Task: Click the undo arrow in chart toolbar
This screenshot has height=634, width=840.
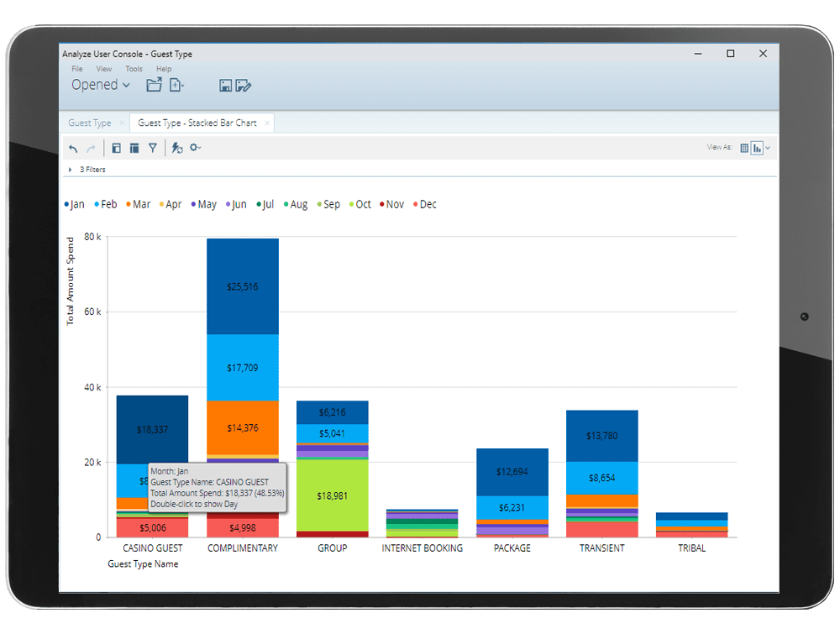Action: point(73,149)
